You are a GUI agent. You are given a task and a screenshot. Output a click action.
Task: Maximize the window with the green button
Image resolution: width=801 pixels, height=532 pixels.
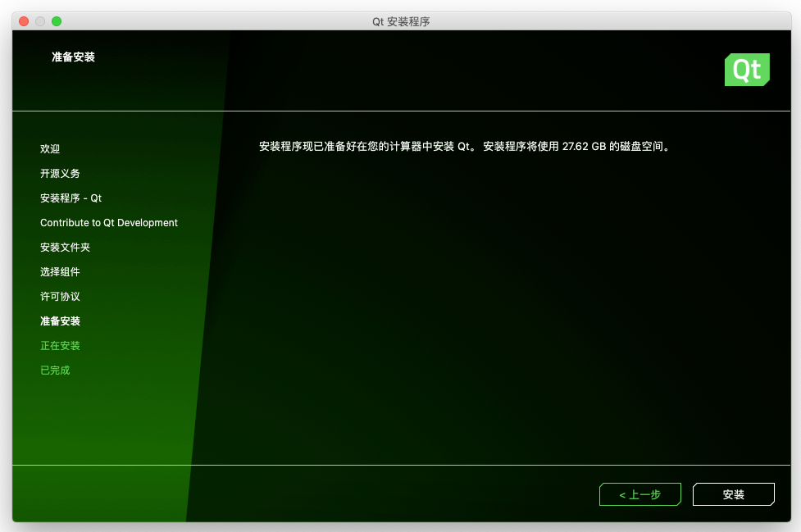click(57, 21)
